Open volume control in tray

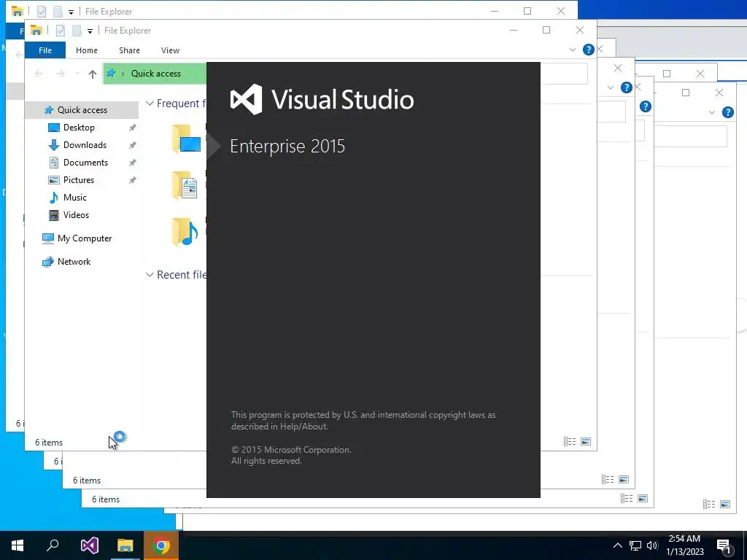coord(652,545)
